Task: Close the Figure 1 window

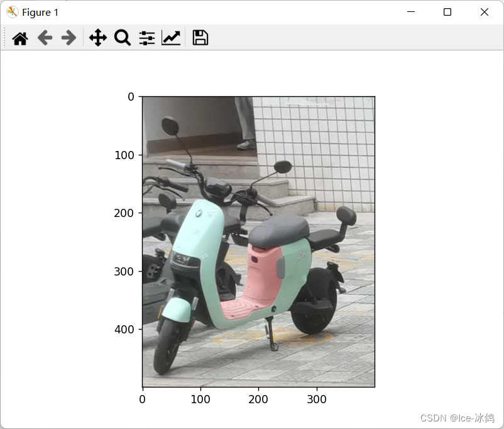Action: tap(485, 12)
